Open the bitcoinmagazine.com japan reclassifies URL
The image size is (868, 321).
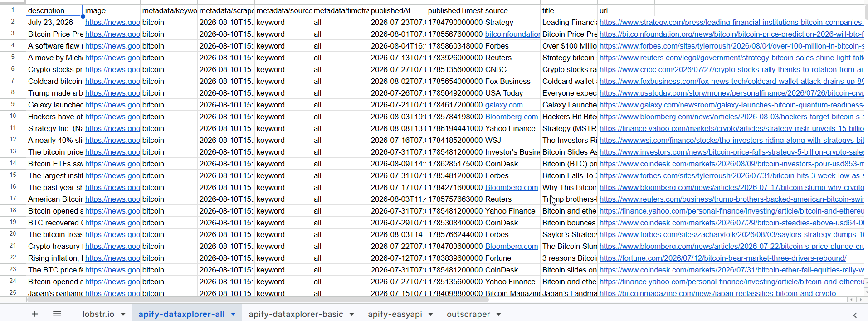point(717,293)
